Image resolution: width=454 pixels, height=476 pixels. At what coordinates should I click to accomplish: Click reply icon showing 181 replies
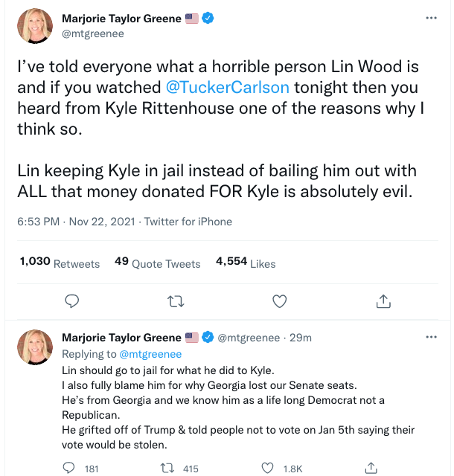[x=69, y=469]
